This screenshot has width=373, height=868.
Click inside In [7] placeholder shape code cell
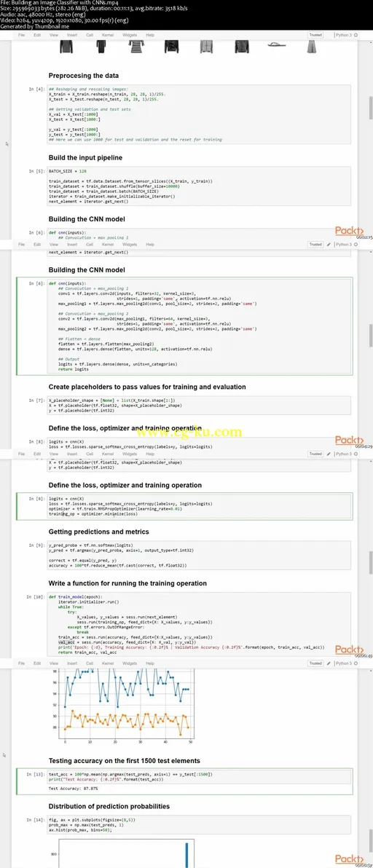[199, 405]
